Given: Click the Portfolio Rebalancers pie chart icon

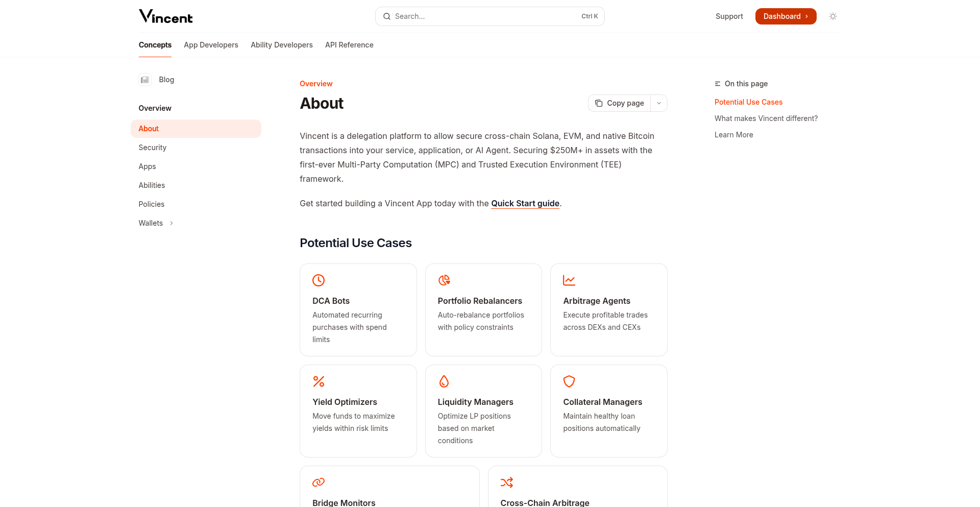Looking at the screenshot, I should coord(444,280).
